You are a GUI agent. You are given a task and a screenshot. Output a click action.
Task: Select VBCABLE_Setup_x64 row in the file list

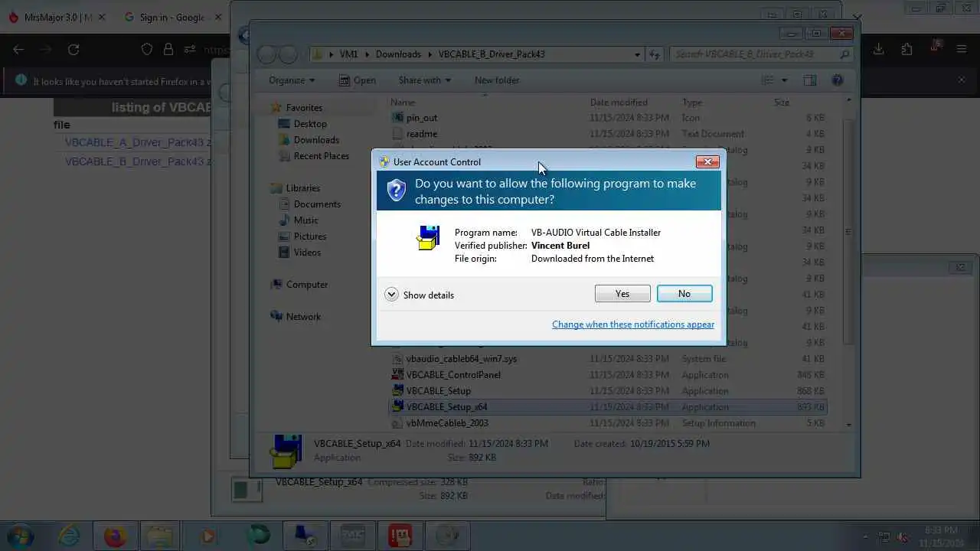[x=607, y=407]
